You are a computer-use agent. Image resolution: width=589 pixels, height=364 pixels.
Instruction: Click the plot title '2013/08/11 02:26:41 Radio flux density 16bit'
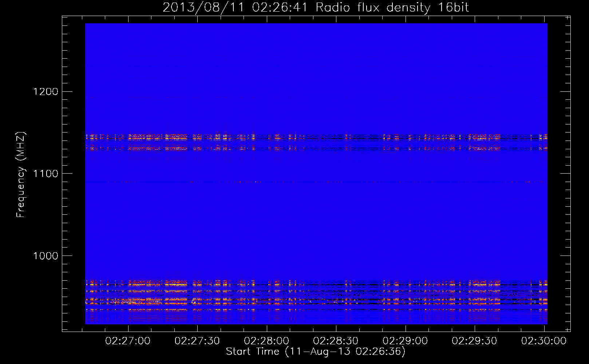pyautogui.click(x=316, y=8)
